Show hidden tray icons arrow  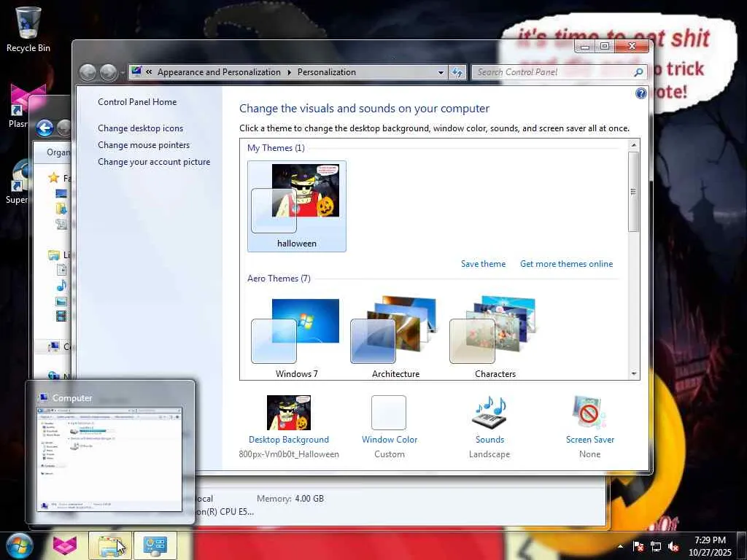coord(620,546)
